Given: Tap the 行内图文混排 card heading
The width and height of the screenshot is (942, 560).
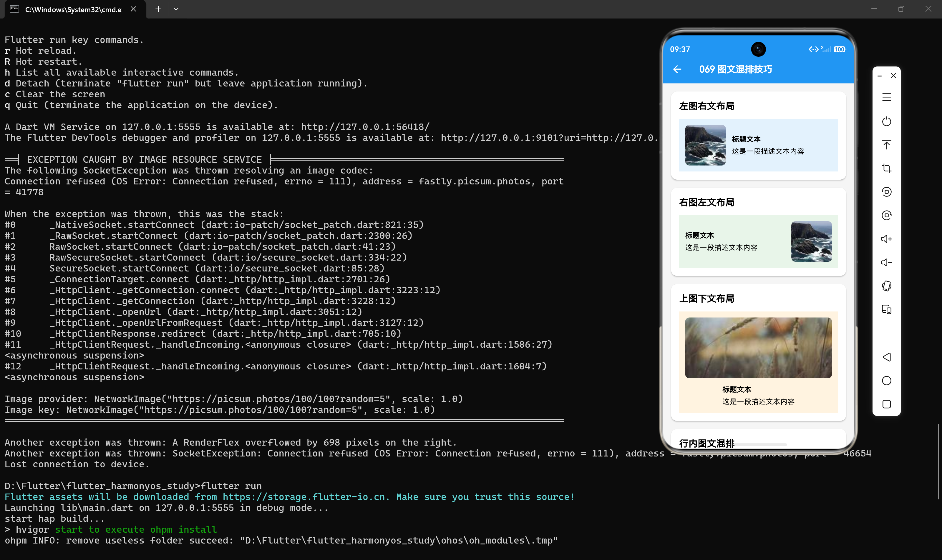Looking at the screenshot, I should pyautogui.click(x=706, y=443).
